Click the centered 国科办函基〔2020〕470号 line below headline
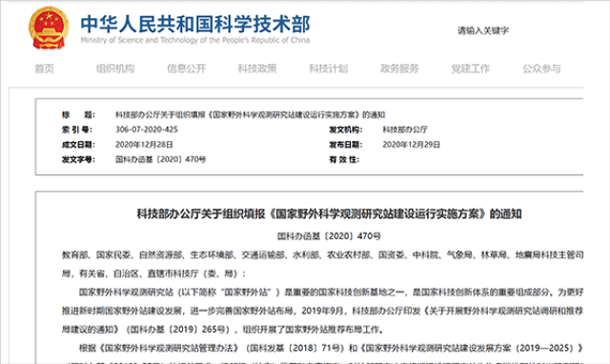Image resolution: width=610 pixels, height=364 pixels. [329, 236]
